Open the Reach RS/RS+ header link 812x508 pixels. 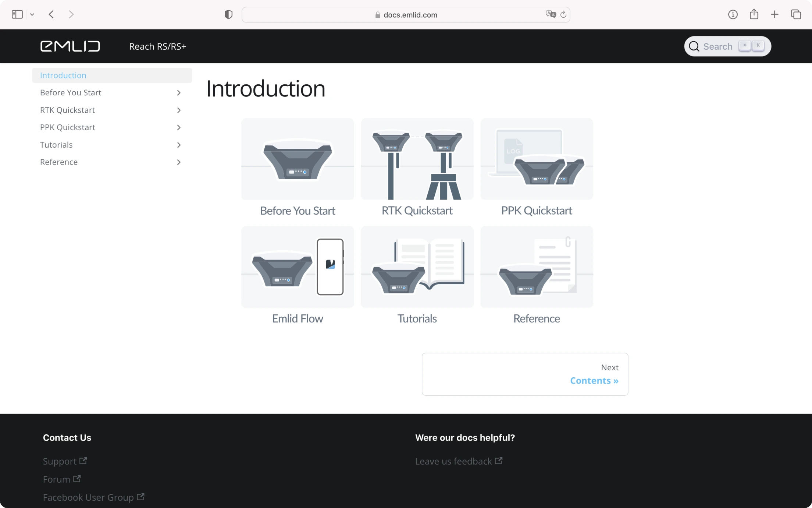point(157,46)
